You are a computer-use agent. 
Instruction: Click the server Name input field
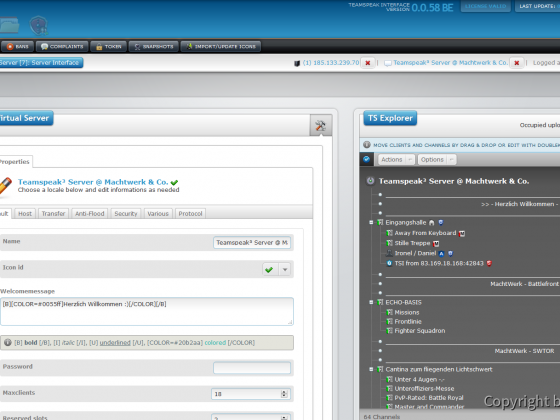tap(252, 242)
